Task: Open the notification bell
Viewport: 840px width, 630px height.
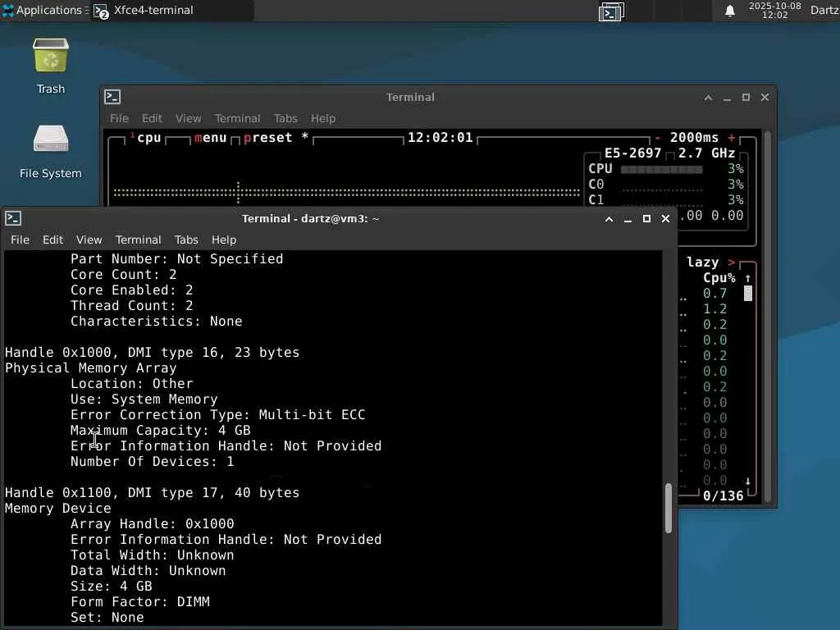Action: click(729, 11)
